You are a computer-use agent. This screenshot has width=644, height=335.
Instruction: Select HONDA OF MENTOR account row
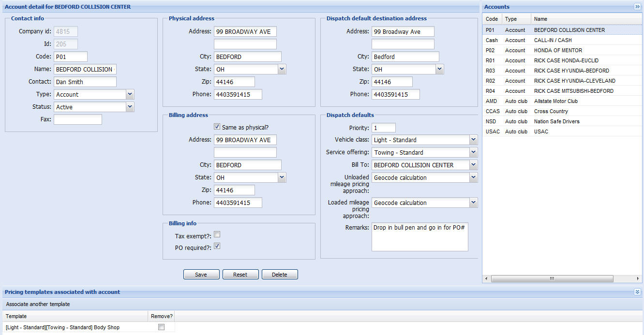coord(558,50)
